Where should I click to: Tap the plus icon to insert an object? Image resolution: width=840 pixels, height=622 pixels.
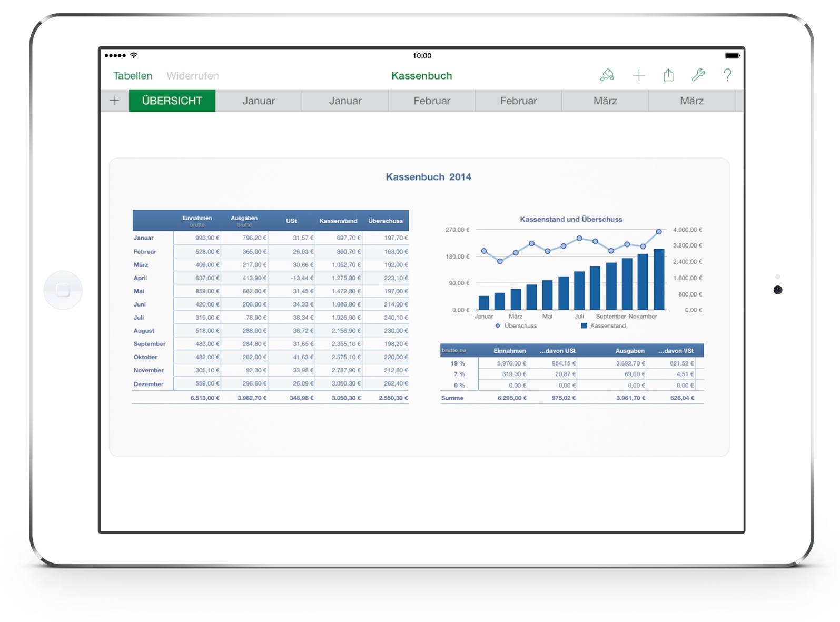click(x=638, y=75)
